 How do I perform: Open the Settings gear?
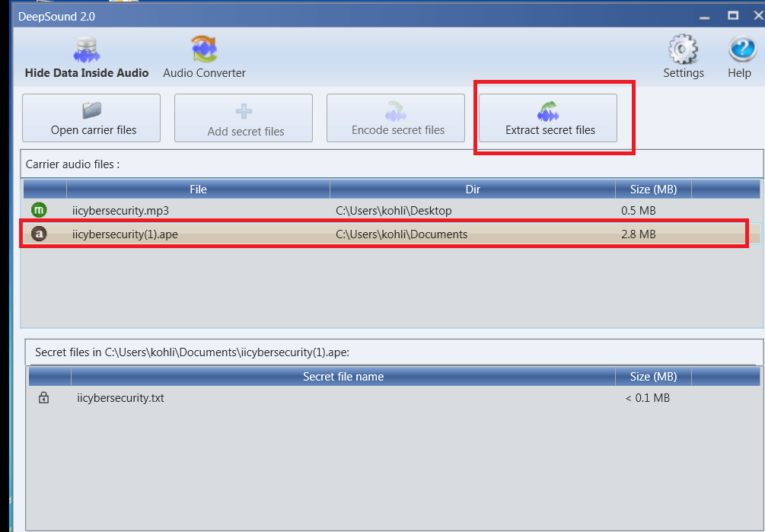point(683,57)
